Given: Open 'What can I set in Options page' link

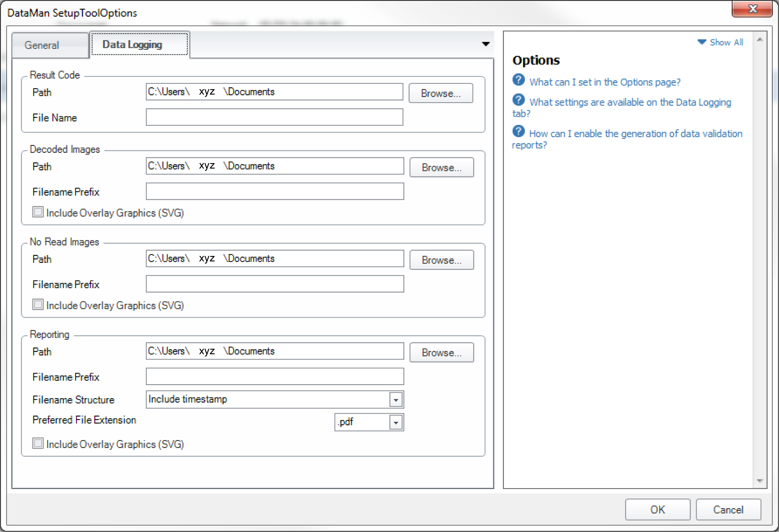Looking at the screenshot, I should [605, 82].
